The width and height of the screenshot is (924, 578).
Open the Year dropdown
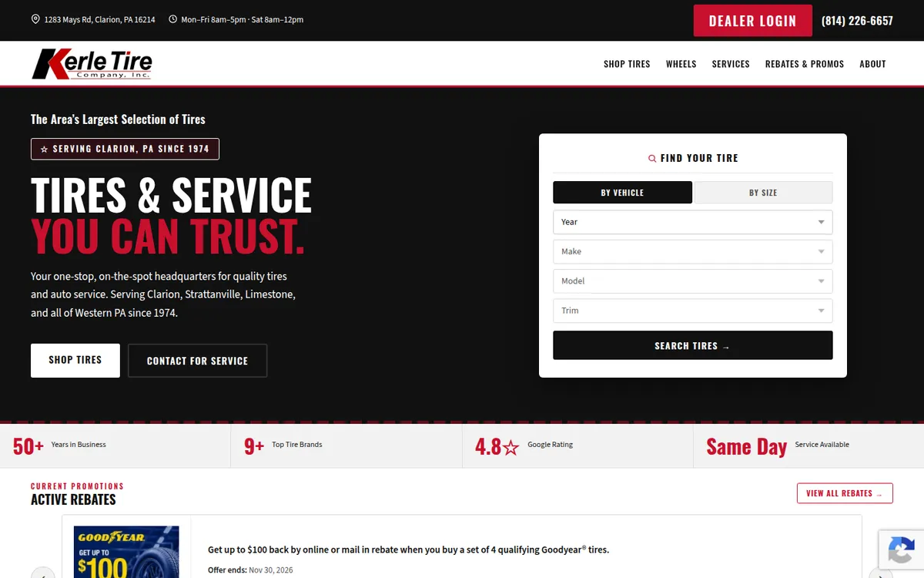click(x=692, y=222)
